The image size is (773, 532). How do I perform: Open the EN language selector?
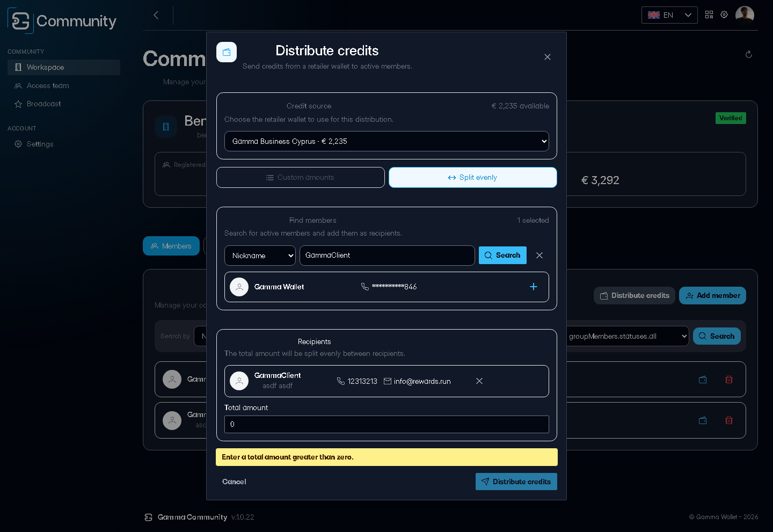tap(669, 15)
